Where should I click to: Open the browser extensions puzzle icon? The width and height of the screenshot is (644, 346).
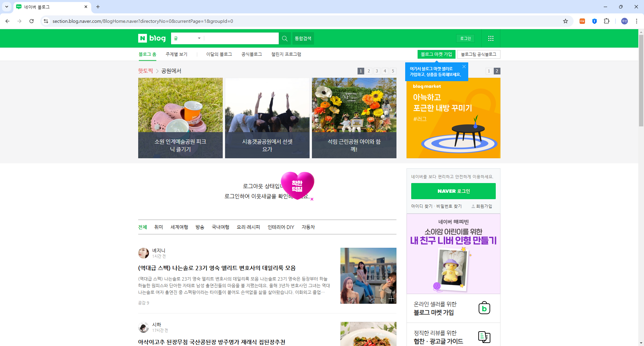pyautogui.click(x=606, y=21)
